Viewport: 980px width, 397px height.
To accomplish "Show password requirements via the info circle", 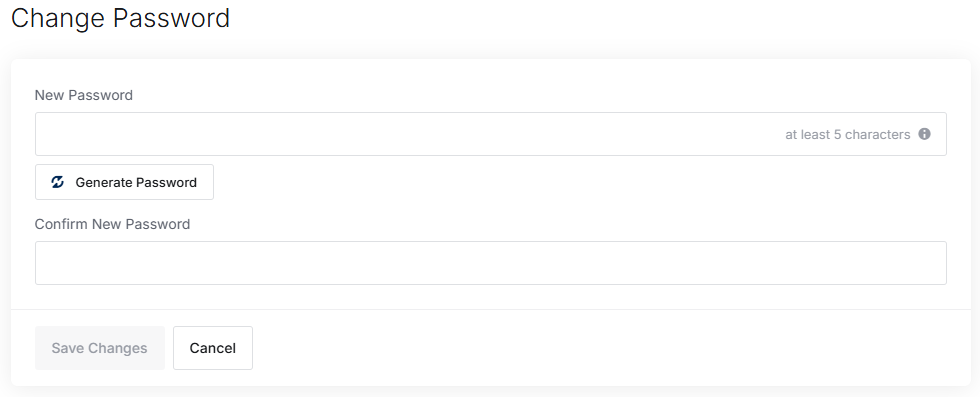I will pos(924,134).
